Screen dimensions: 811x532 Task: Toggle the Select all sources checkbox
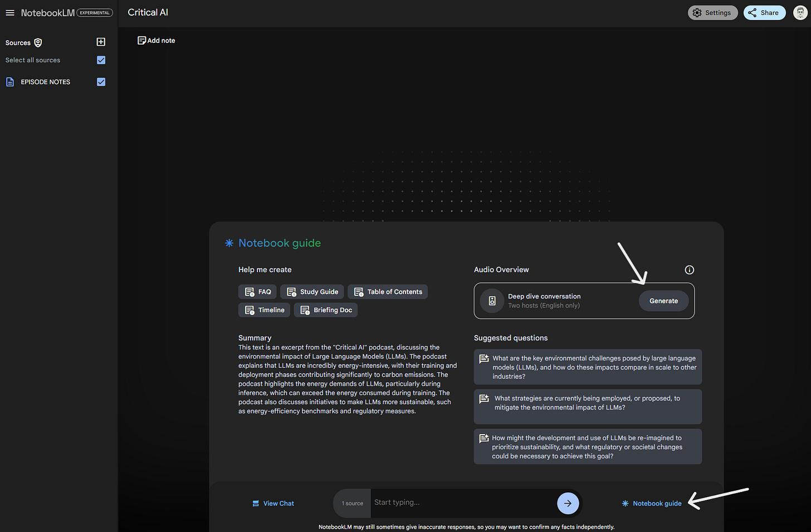click(x=101, y=60)
